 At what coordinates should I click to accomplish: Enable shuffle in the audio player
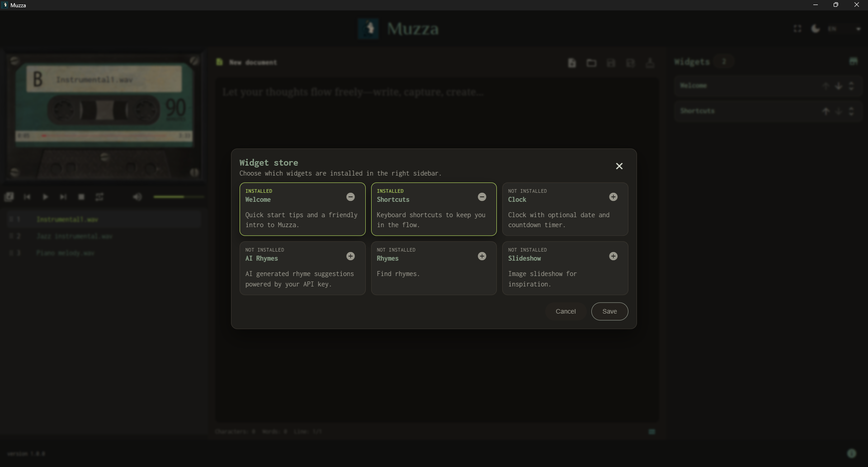click(99, 196)
